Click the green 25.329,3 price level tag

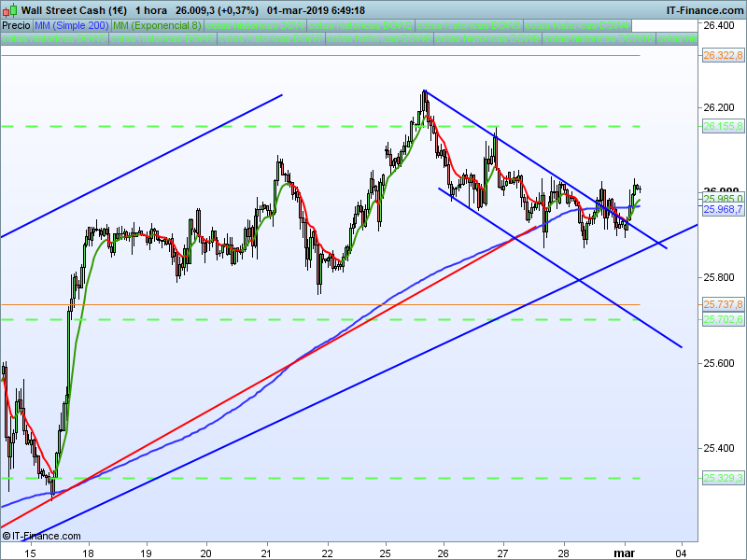click(723, 478)
